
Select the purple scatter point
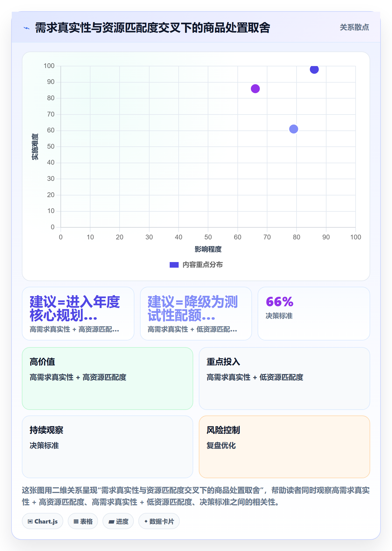(255, 89)
